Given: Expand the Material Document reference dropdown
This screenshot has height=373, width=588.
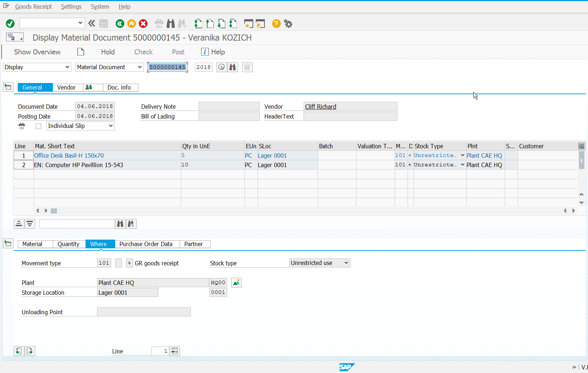Looking at the screenshot, I should point(109,67).
